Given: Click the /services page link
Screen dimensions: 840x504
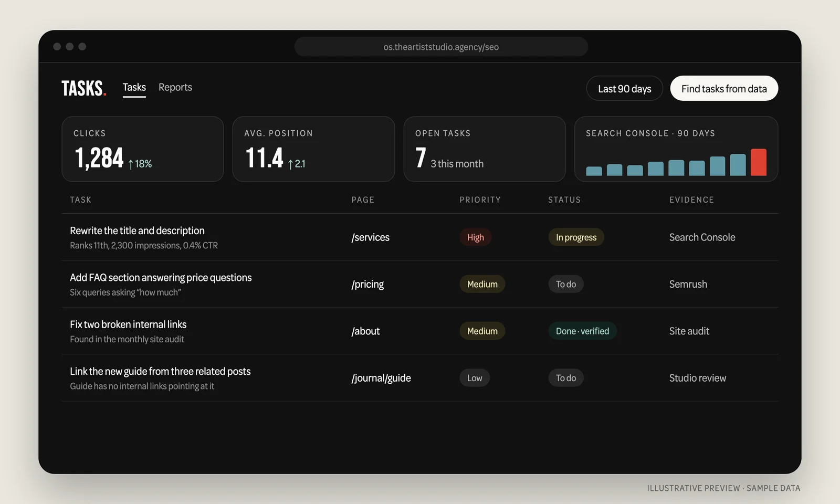Looking at the screenshot, I should pyautogui.click(x=371, y=237).
